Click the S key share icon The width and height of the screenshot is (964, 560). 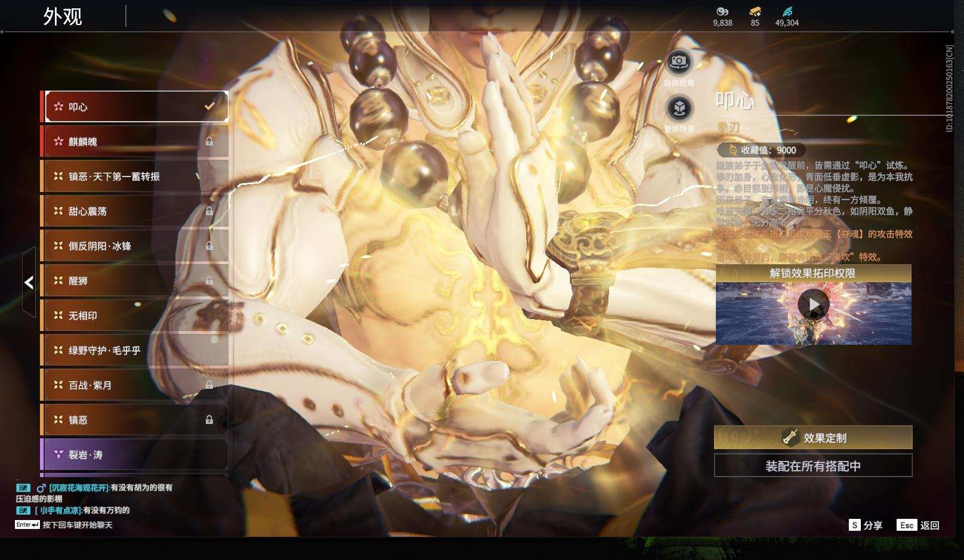[854, 525]
